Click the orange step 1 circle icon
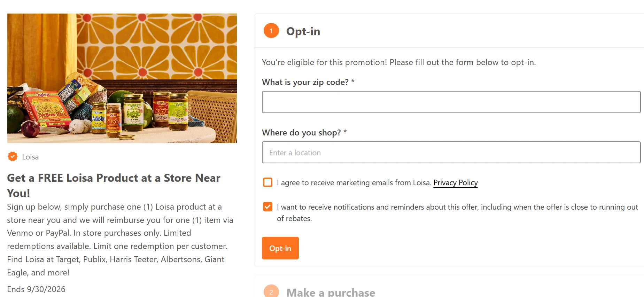 click(271, 31)
